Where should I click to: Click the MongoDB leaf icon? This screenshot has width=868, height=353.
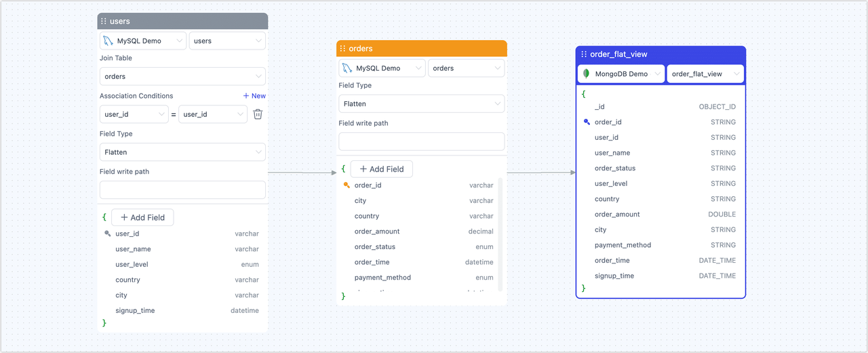coord(587,74)
